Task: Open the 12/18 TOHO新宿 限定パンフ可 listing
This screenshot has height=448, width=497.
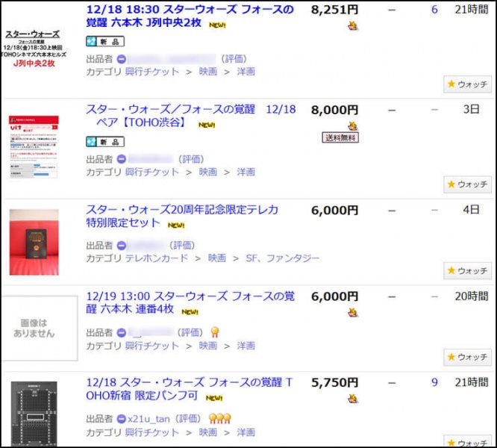Action: [x=190, y=389]
